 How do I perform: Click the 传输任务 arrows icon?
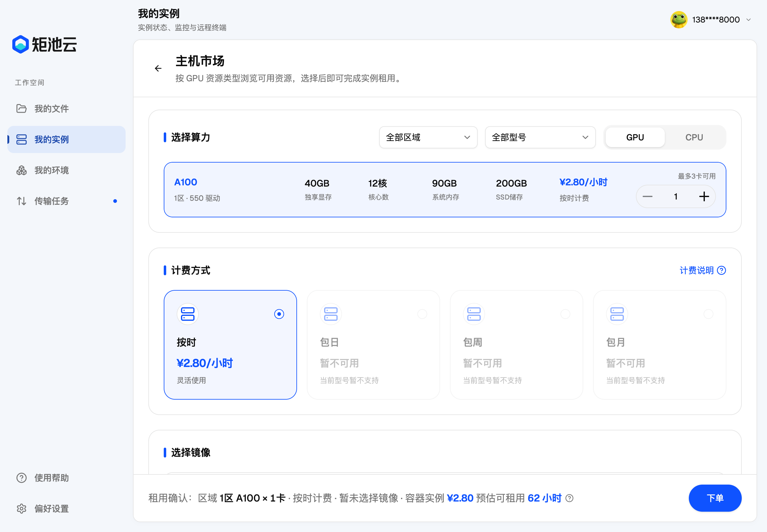click(x=21, y=201)
